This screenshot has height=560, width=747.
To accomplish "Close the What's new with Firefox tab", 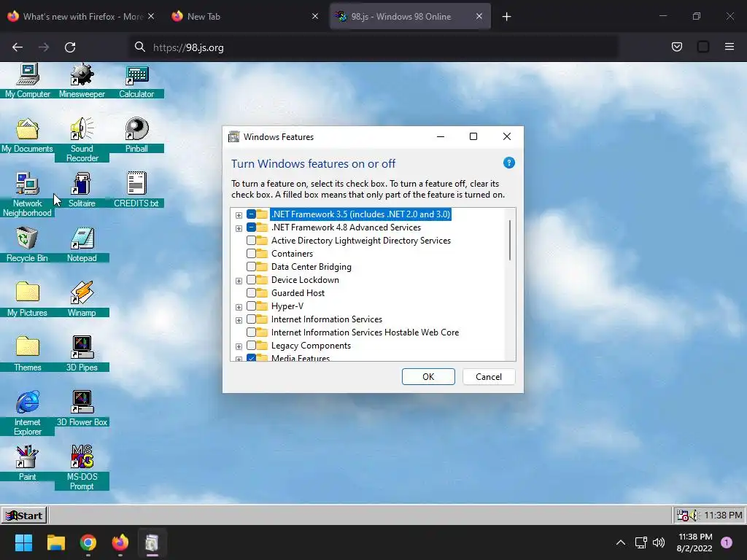I will [151, 16].
